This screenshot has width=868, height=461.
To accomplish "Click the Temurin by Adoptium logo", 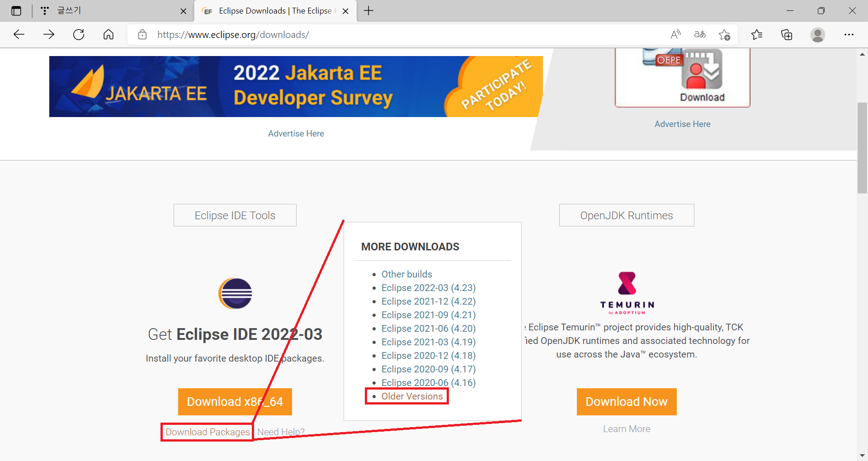I will (x=627, y=293).
